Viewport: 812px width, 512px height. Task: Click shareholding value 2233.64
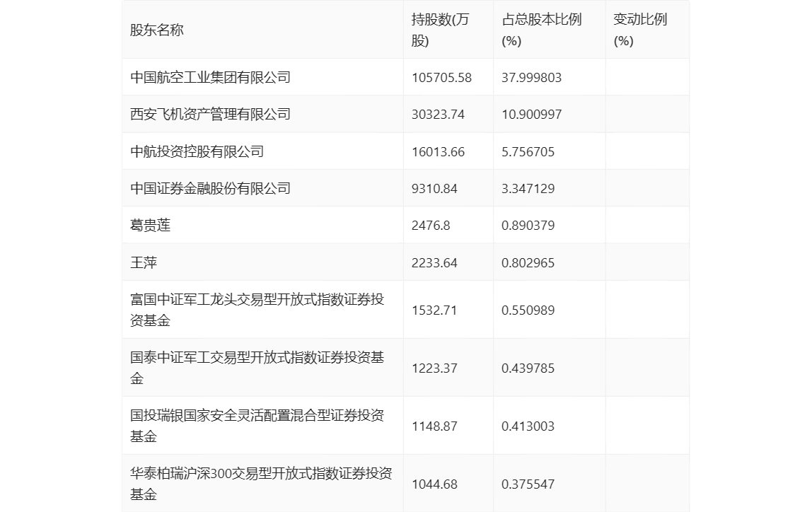(434, 263)
